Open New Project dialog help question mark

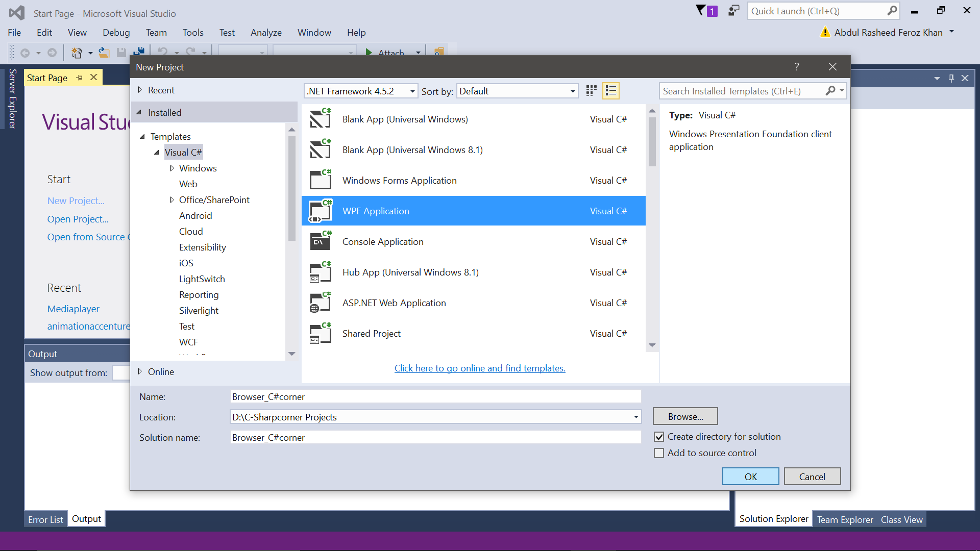click(x=797, y=67)
